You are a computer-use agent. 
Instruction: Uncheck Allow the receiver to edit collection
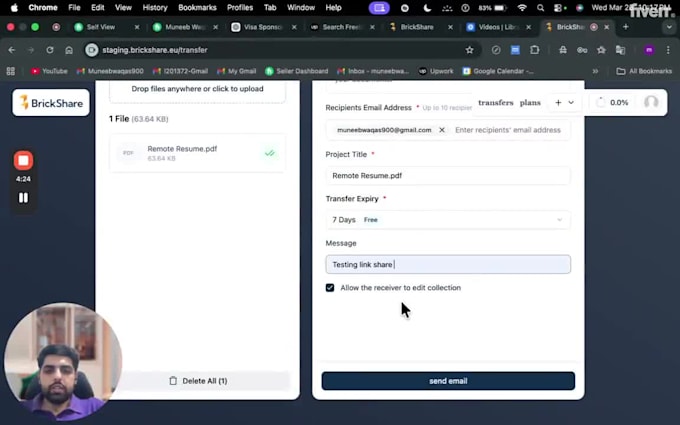(330, 288)
